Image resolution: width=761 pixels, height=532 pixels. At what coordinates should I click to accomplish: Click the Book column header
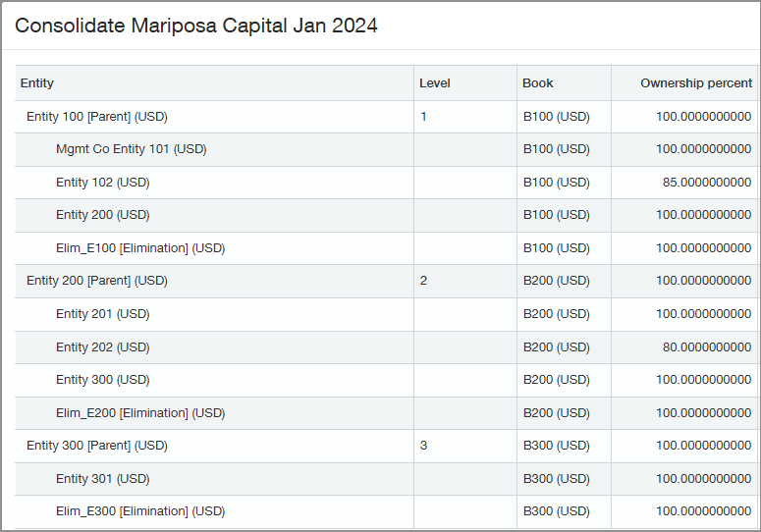pos(538,83)
